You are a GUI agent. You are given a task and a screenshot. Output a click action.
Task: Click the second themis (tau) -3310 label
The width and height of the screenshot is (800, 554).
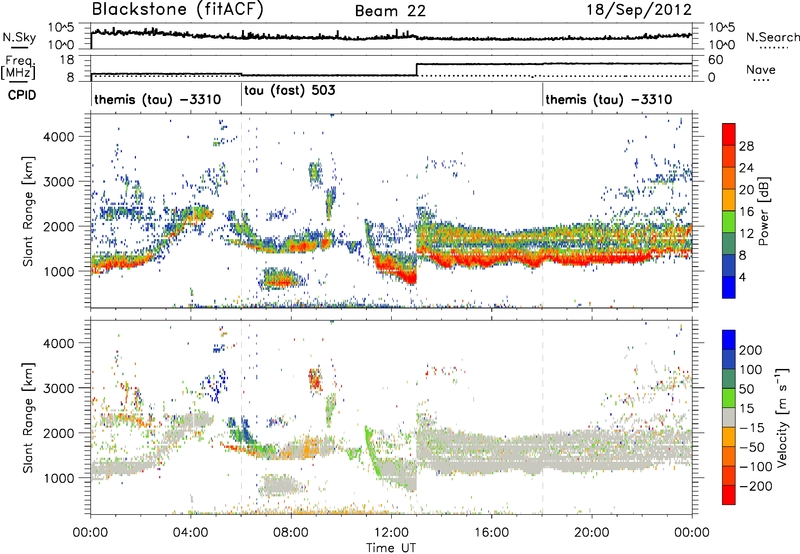tap(609, 99)
